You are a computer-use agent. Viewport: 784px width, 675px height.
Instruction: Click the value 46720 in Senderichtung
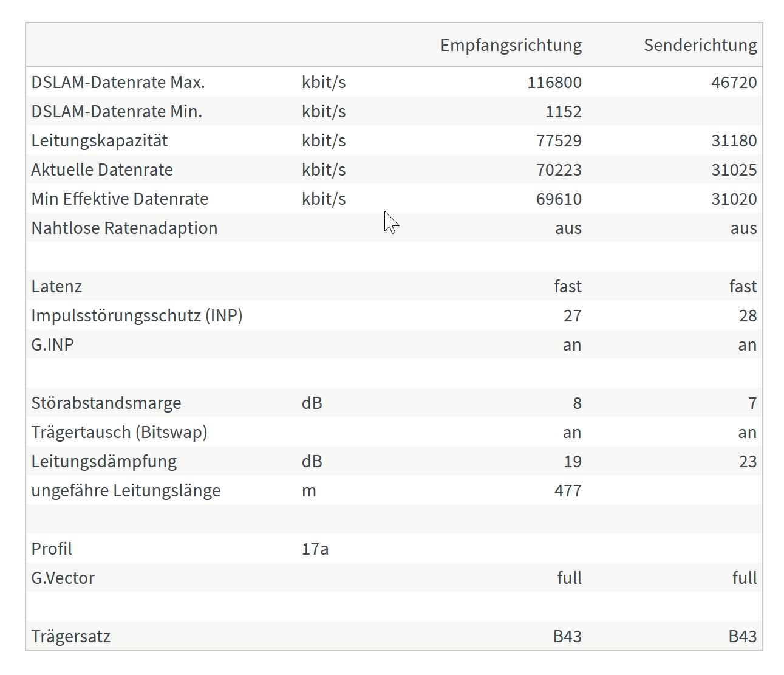tap(734, 82)
